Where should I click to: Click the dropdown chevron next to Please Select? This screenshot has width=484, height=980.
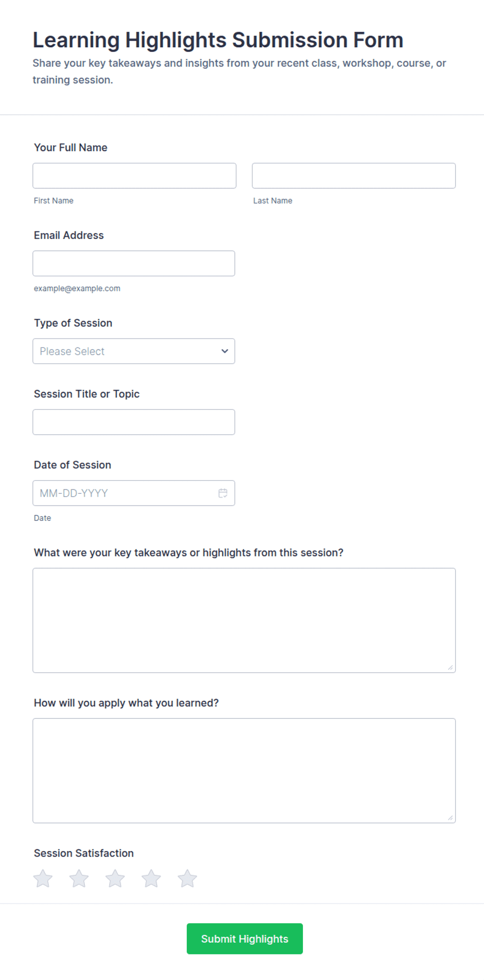tap(225, 351)
